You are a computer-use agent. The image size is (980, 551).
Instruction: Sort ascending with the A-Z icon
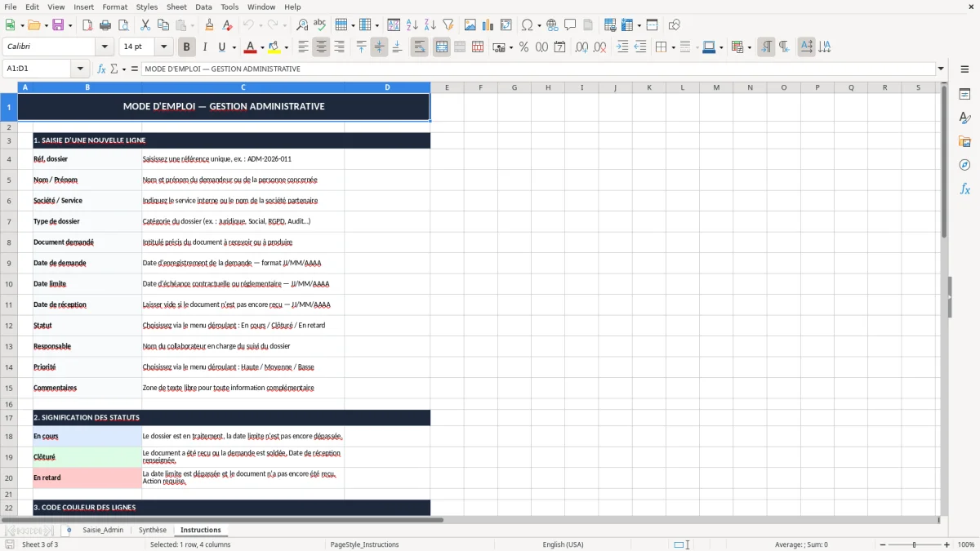pyautogui.click(x=412, y=25)
